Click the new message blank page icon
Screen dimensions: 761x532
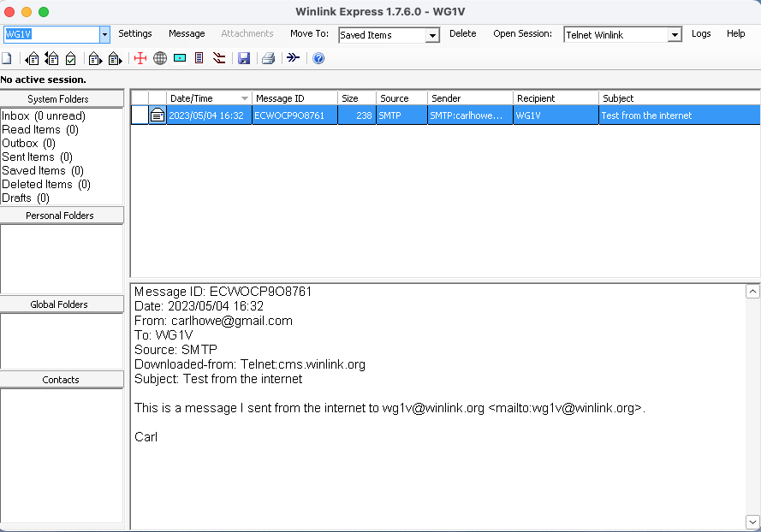[7, 59]
